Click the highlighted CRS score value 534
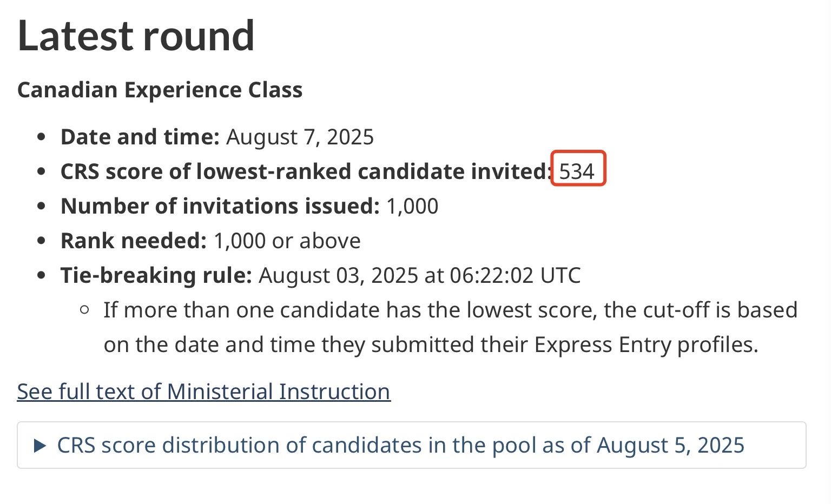Viewport: 831px width, 504px height. pyautogui.click(x=577, y=171)
